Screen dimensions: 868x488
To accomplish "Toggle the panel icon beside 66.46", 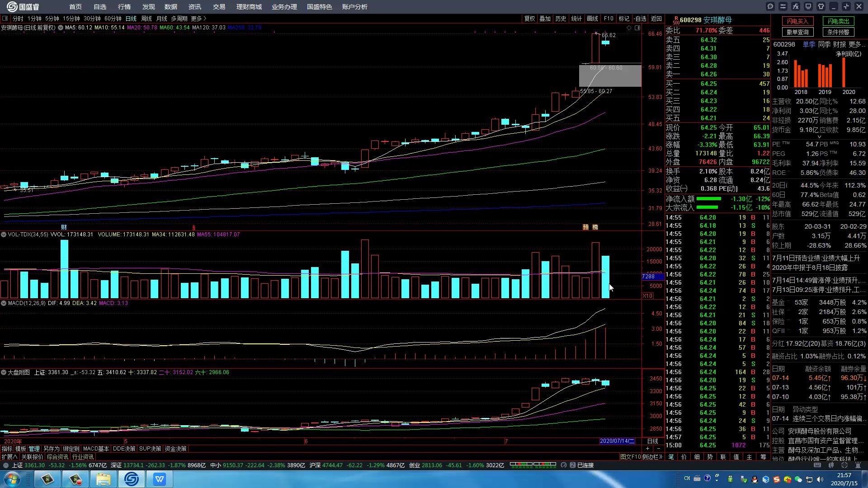I will (637, 28).
